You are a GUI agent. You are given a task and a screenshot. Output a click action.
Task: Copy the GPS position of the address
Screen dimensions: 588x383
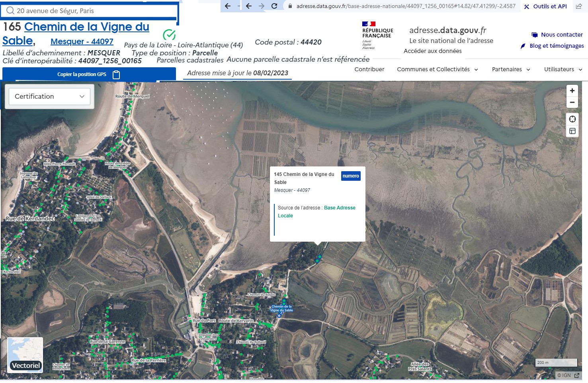pyautogui.click(x=89, y=74)
